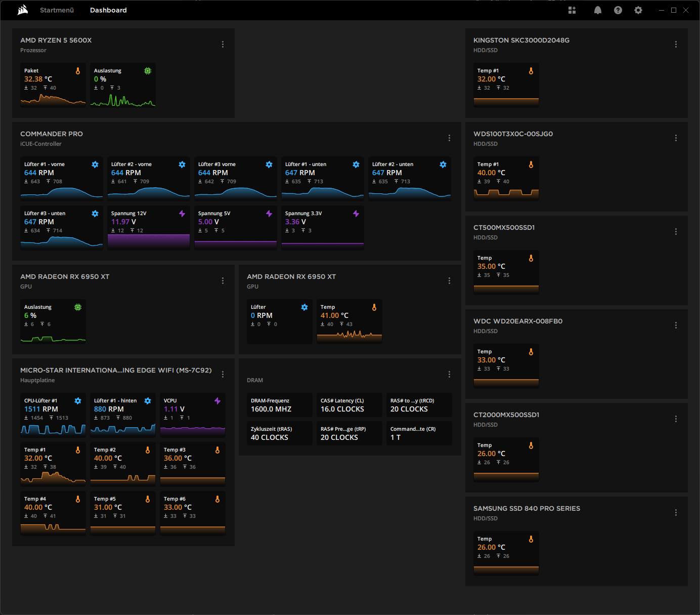The width and height of the screenshot is (700, 615).
Task: Click fan icon on Lüfter #1 - unten
Action: pos(356,165)
